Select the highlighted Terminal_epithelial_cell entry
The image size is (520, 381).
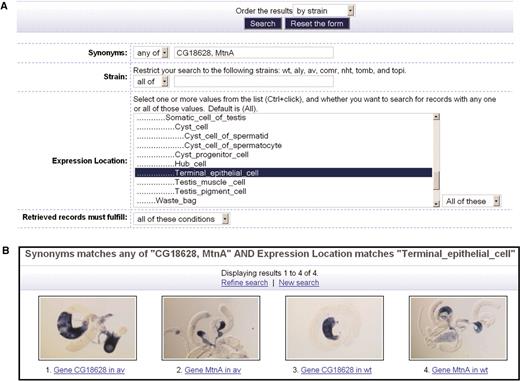point(283,173)
